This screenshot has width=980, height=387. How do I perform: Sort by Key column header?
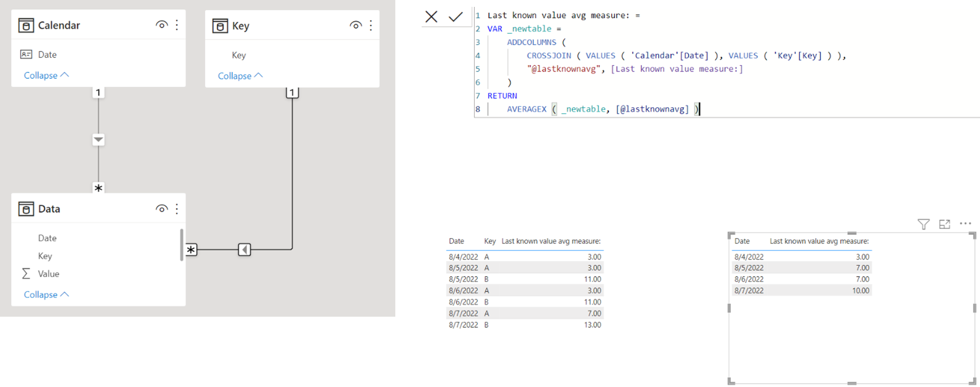[490, 241]
